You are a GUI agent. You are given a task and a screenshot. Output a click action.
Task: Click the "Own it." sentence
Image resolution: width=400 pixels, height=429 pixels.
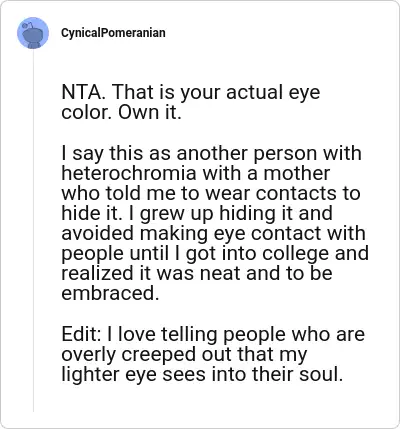[150, 112]
